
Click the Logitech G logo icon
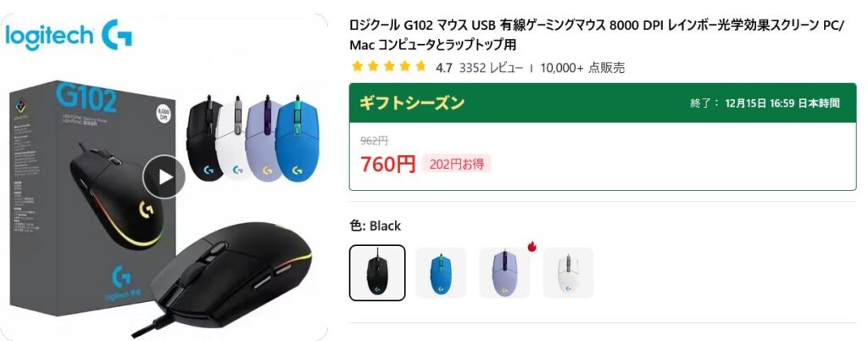tap(117, 35)
